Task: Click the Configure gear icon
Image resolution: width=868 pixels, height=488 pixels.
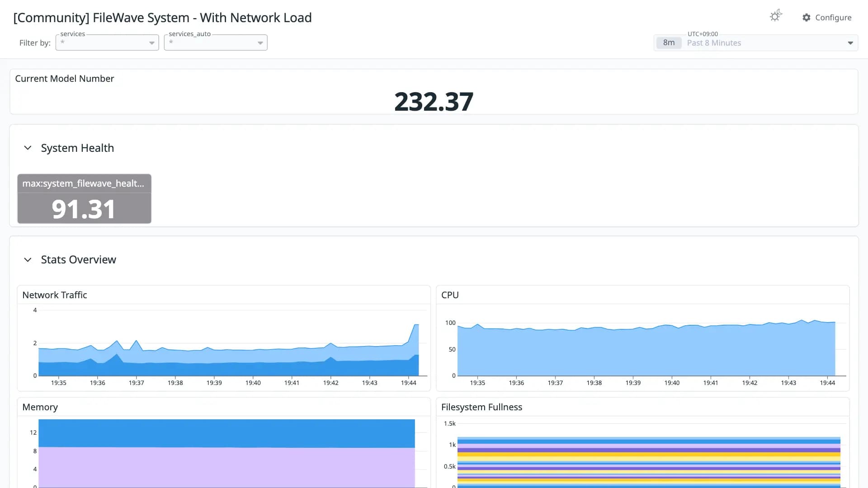Action: [807, 18]
